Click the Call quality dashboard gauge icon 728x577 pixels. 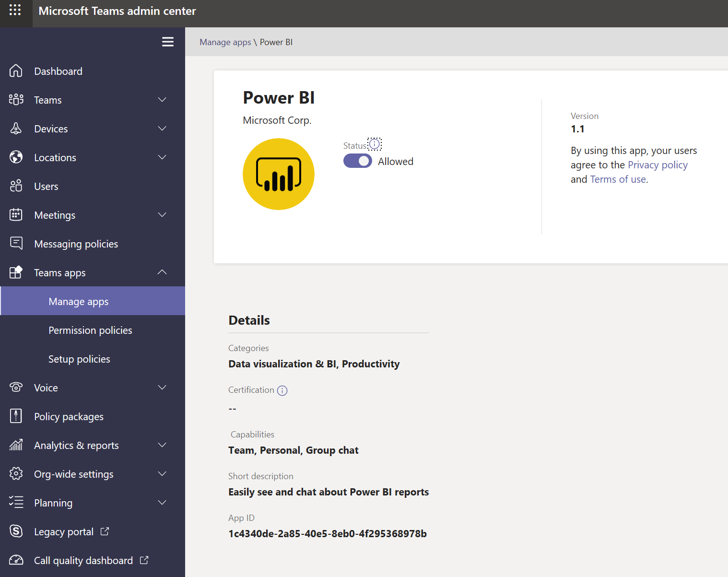click(x=16, y=560)
